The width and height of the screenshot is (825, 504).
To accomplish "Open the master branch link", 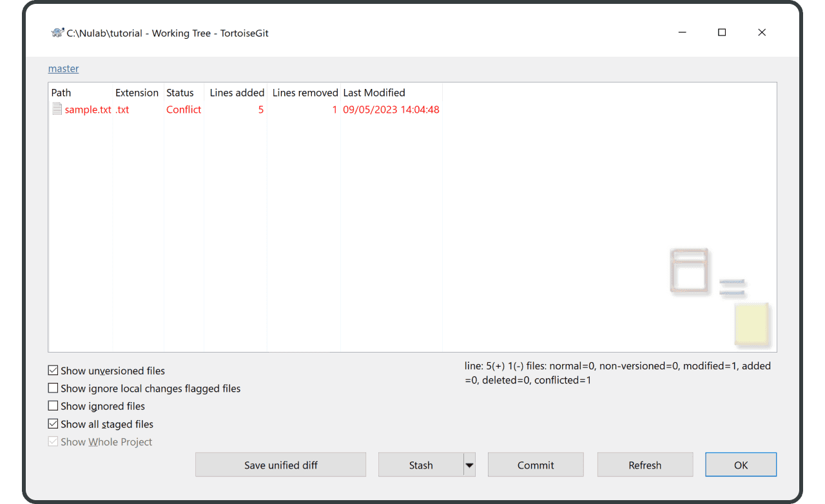I will point(63,68).
